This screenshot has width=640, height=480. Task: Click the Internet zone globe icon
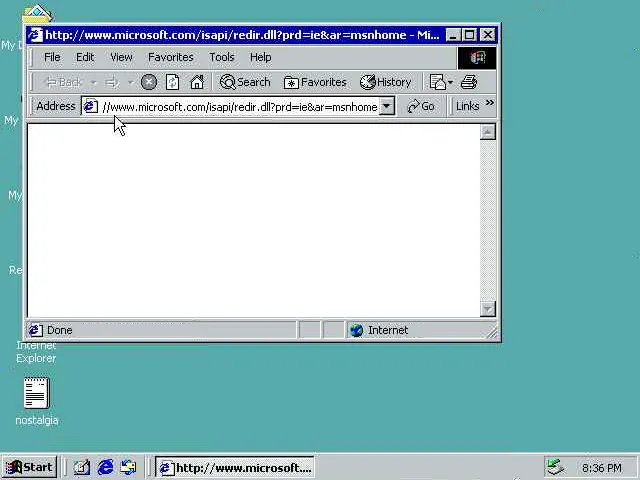[357, 330]
